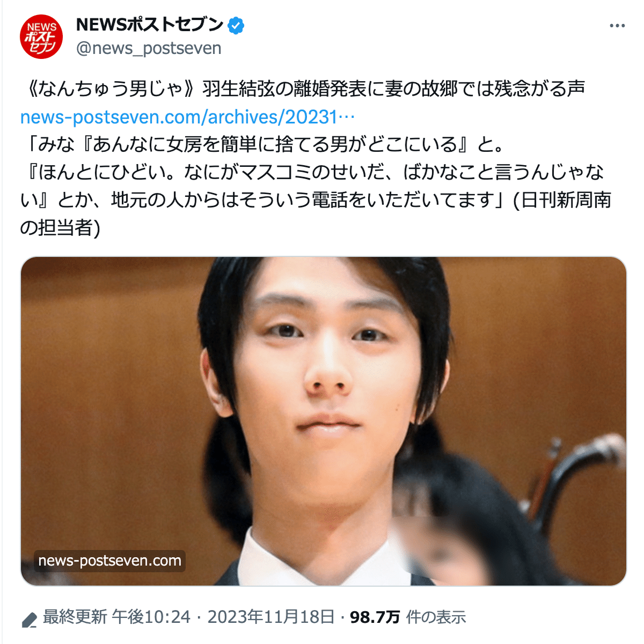
Task: View the 98.7万 view count
Action: (375, 617)
